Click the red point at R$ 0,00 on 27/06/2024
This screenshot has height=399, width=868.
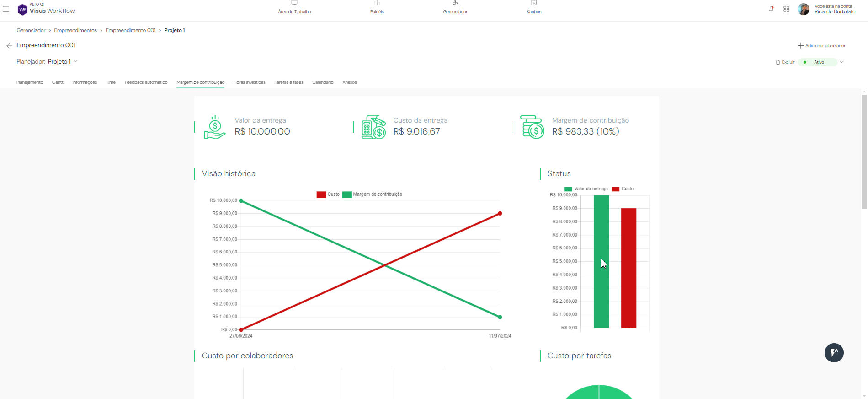pos(241,329)
